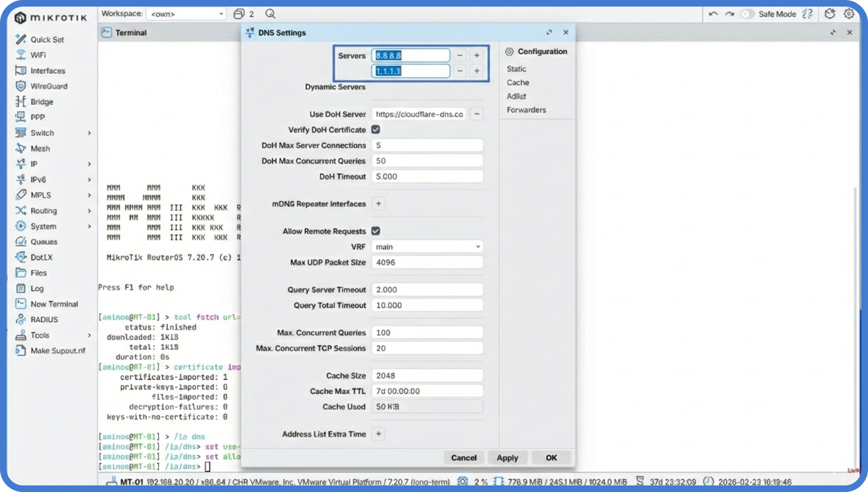The width and height of the screenshot is (868, 492).
Task: Disable Allow Remote Requests
Action: [x=375, y=231]
